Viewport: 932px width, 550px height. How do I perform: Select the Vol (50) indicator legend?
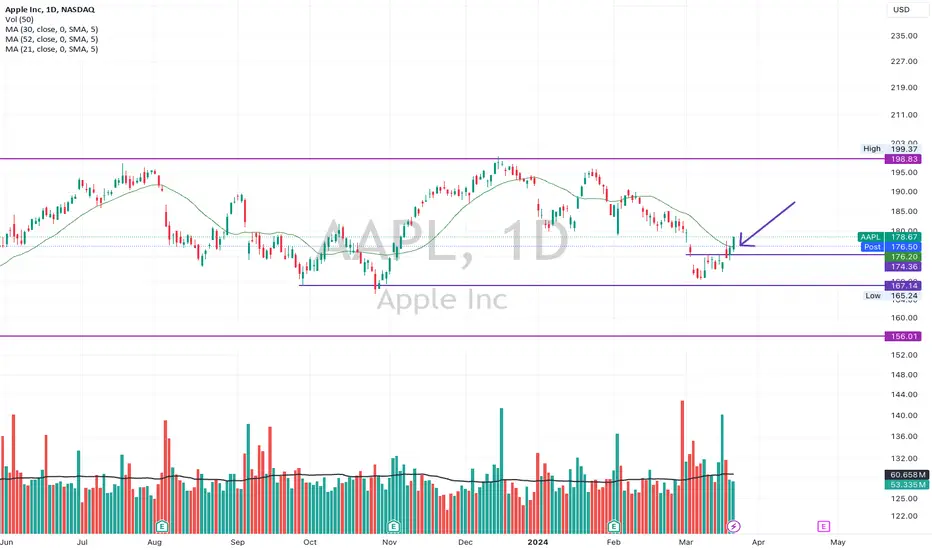pos(20,20)
